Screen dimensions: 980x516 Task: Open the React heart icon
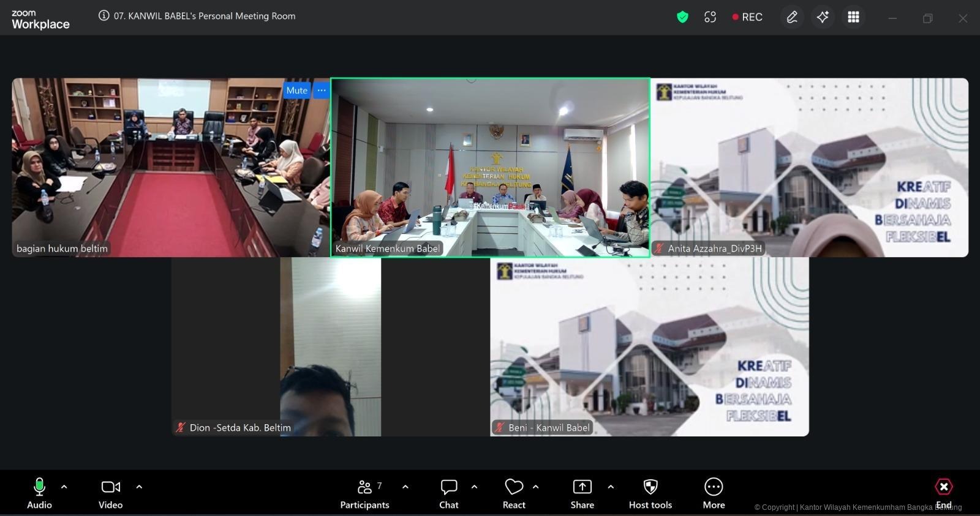click(514, 493)
